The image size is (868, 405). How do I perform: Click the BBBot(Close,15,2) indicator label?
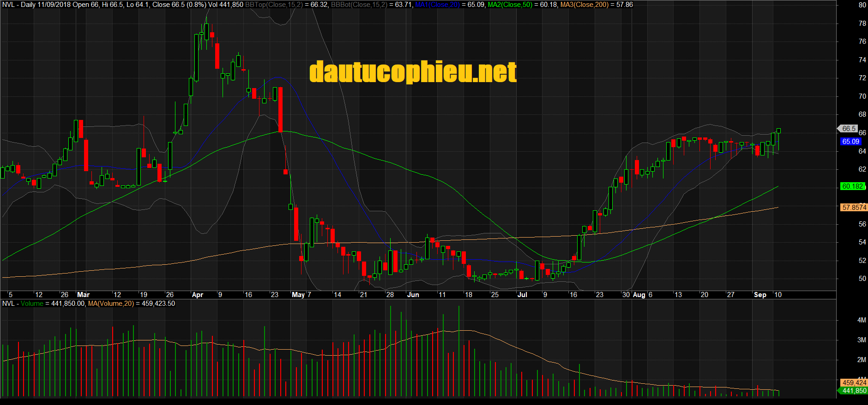[359, 5]
